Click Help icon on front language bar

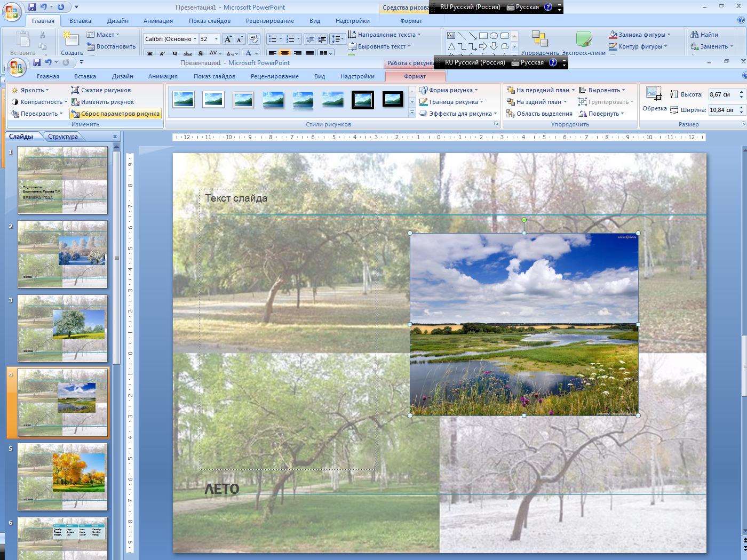coord(553,62)
